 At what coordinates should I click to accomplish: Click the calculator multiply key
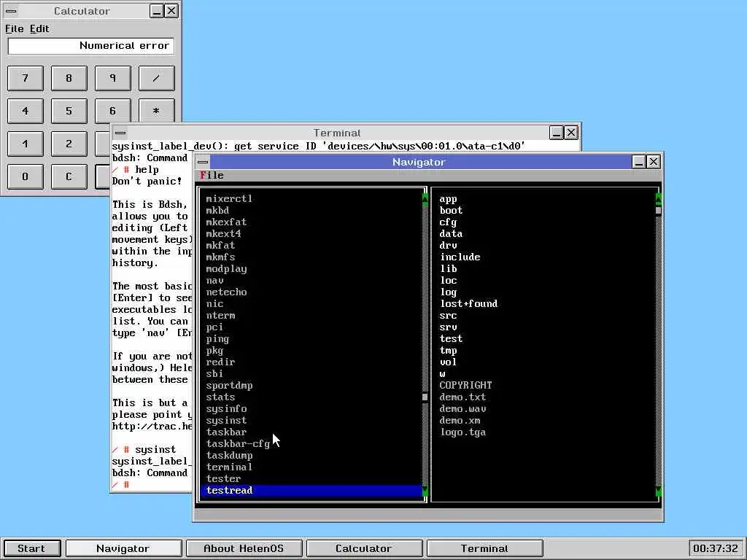point(156,111)
